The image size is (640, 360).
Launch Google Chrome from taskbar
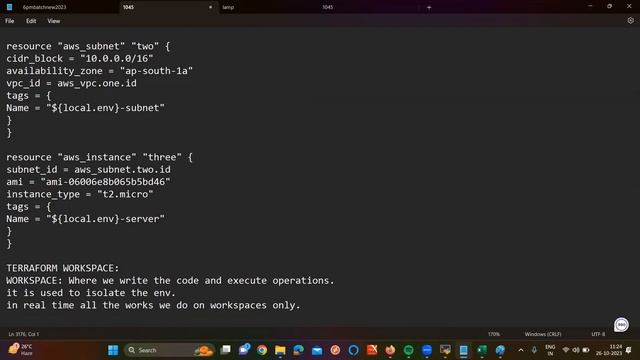click(x=262, y=350)
